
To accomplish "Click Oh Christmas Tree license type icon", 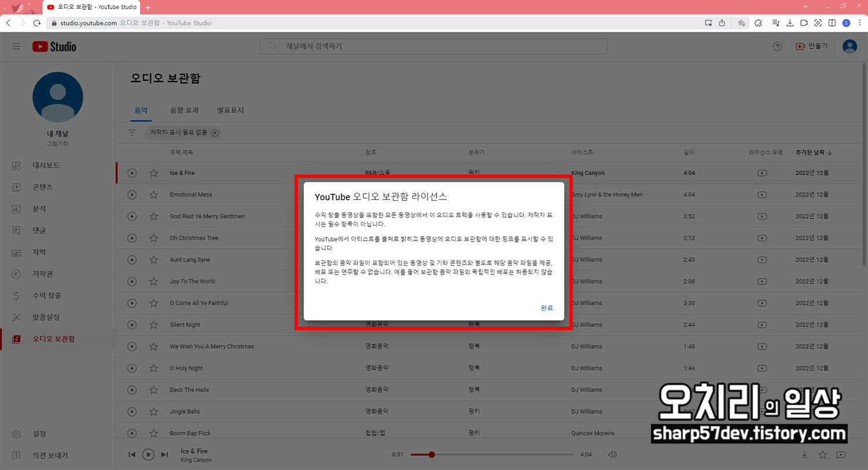I will (x=762, y=238).
